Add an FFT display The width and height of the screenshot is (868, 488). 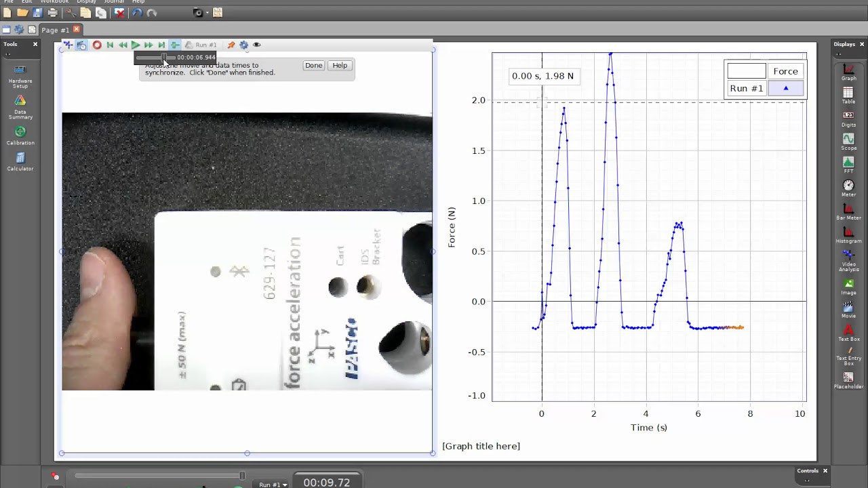pyautogui.click(x=848, y=165)
